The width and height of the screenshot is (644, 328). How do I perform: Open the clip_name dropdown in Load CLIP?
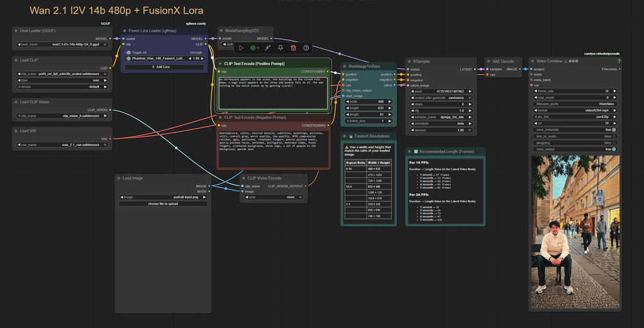62,74
